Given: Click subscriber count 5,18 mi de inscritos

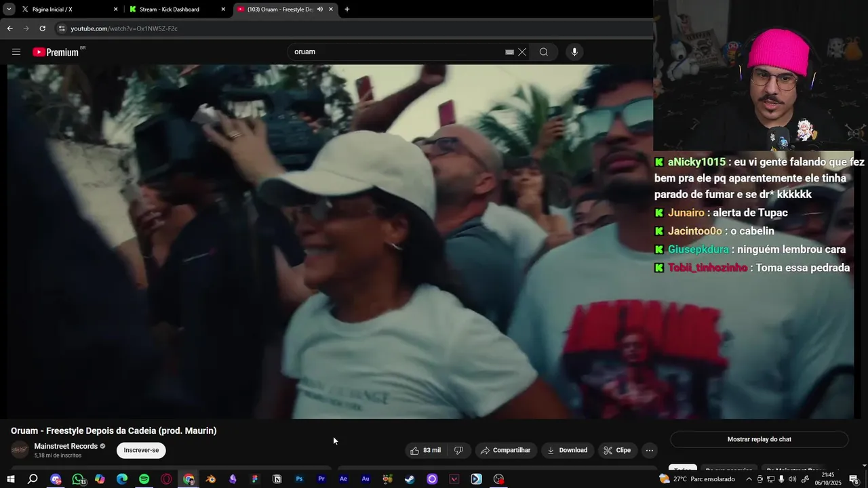Looking at the screenshot, I should (x=58, y=455).
